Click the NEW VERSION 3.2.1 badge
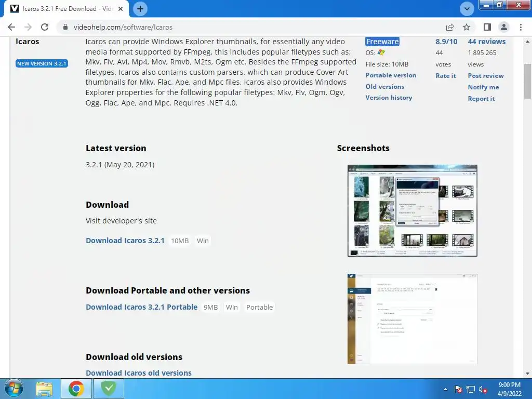Screen dimensions: 532x399 tap(42, 63)
